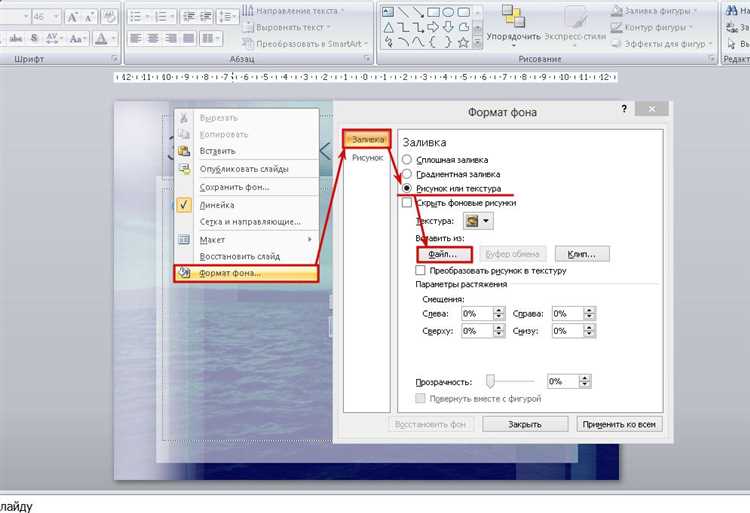Screen dimensions: 750x513
Task: Choose Опубликовать слайды in context menu
Action: click(246, 169)
